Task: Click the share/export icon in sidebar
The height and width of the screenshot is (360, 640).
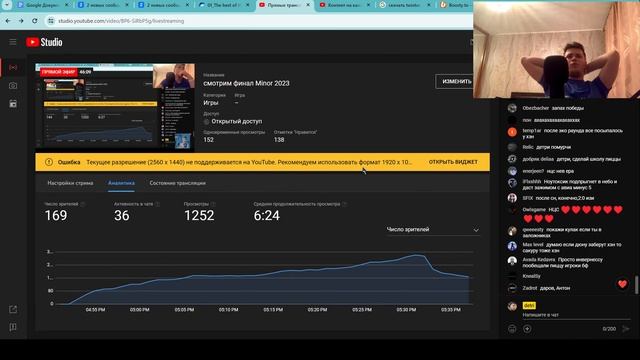Action: [x=13, y=309]
